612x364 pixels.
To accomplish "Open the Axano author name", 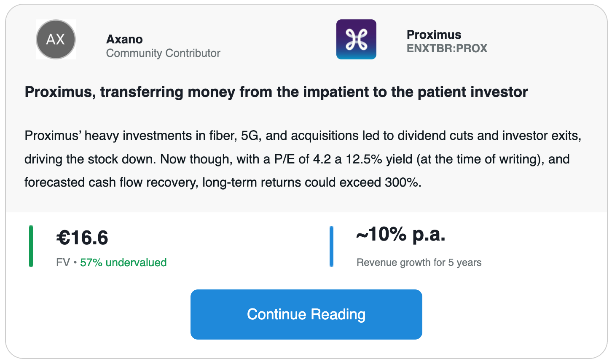I will 124,39.
